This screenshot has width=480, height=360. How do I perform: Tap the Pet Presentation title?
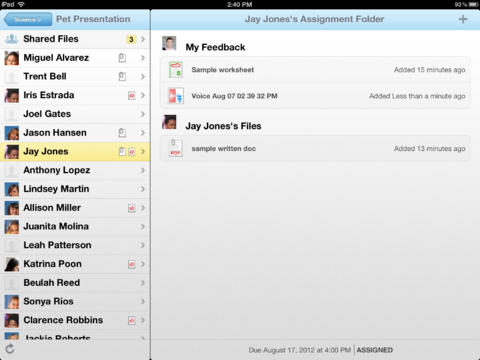point(93,19)
